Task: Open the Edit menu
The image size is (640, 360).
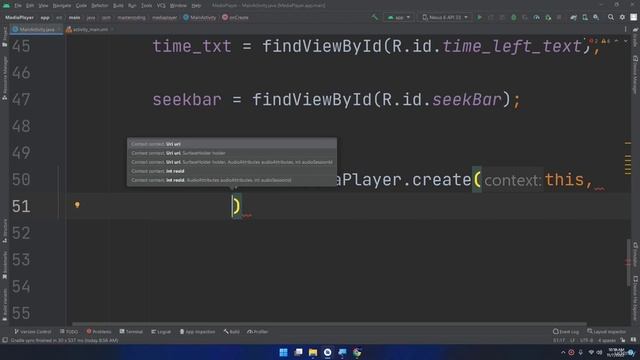Action: (x=30, y=6)
